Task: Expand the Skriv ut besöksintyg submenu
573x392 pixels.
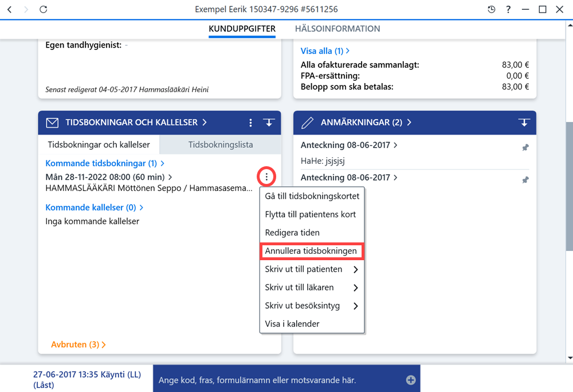Action: tap(312, 306)
